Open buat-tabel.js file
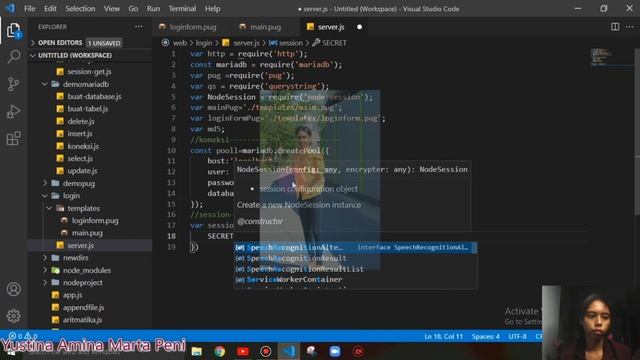The image size is (640, 360). (88, 109)
